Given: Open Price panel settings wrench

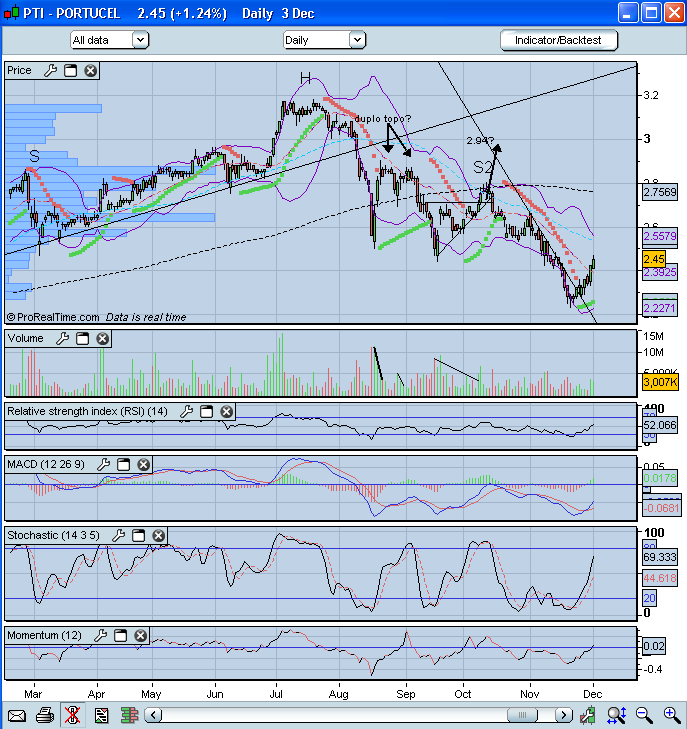Looking at the screenshot, I should (50, 71).
